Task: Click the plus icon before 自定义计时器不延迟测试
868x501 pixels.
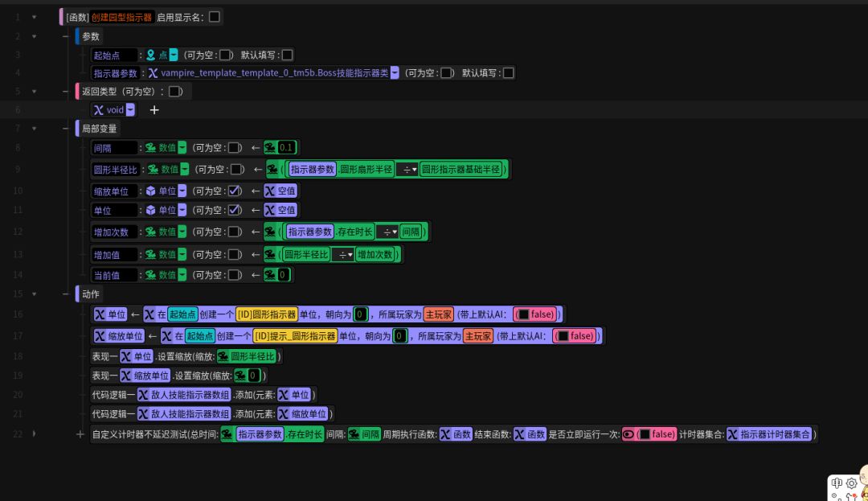Action: 80,434
